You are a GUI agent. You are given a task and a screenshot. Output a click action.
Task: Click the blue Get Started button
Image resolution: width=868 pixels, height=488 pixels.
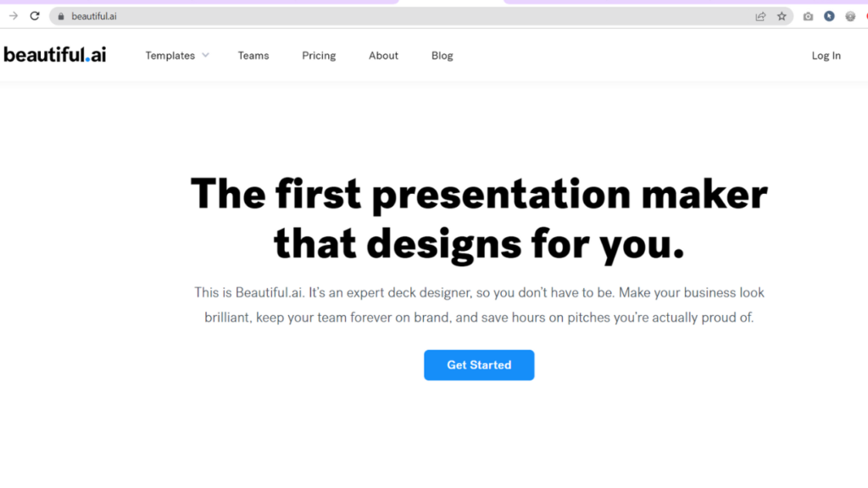click(x=479, y=365)
